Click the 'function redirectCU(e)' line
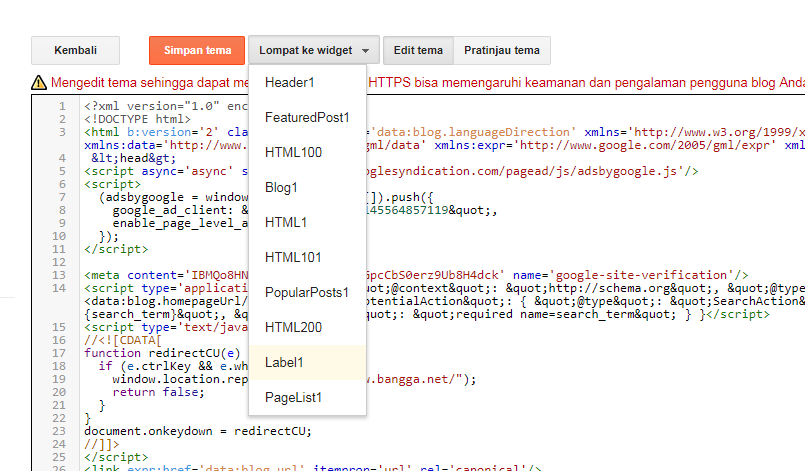This screenshot has width=805, height=471. click(162, 353)
